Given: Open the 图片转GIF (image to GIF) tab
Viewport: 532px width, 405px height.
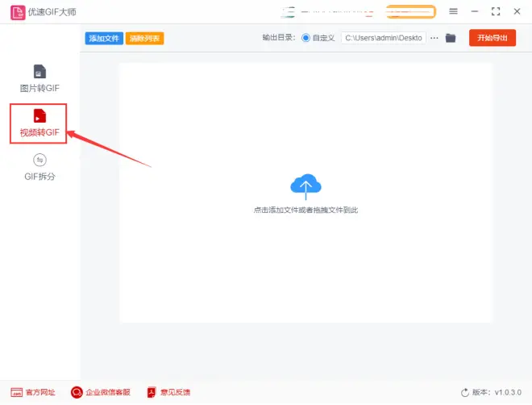Looking at the screenshot, I should point(39,78).
